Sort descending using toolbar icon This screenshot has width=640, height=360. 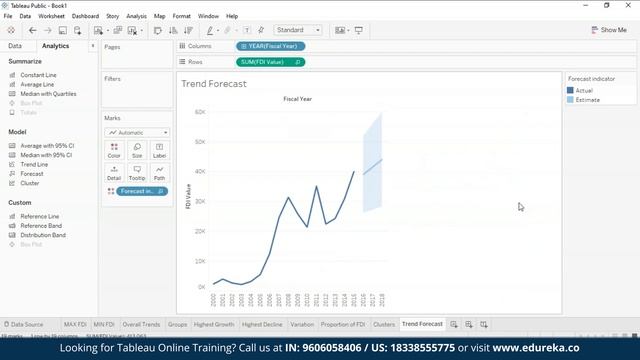pyautogui.click(x=188, y=30)
